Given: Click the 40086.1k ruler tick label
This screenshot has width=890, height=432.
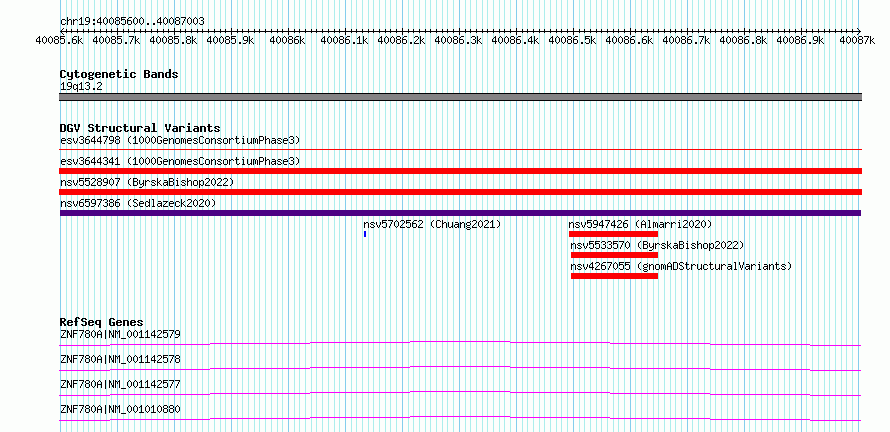Looking at the screenshot, I should pyautogui.click(x=345, y=40).
